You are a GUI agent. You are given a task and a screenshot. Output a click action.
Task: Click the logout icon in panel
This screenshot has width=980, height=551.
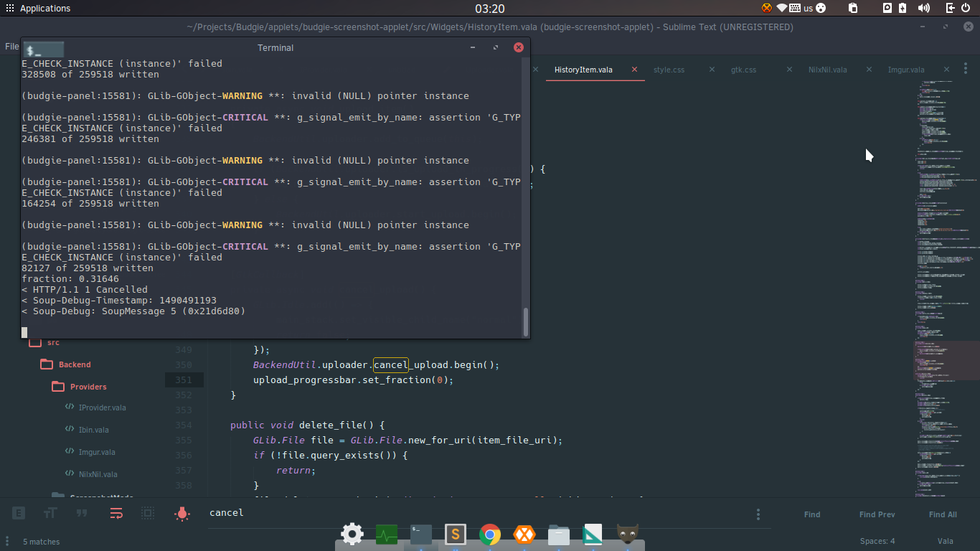pyautogui.click(x=950, y=9)
